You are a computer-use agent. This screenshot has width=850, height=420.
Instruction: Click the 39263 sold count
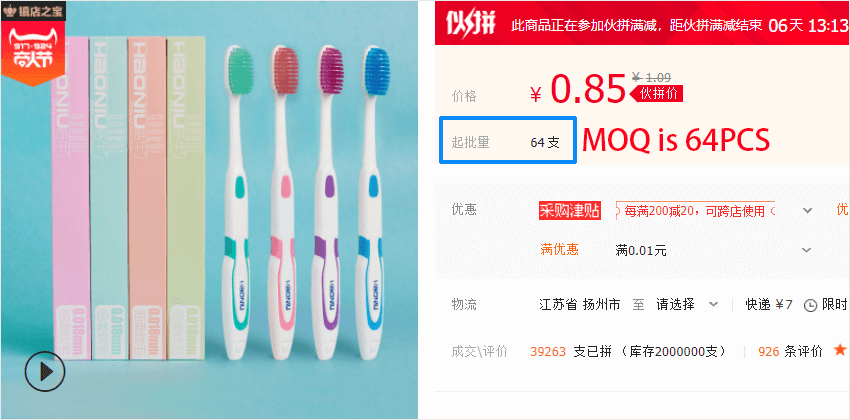coord(548,352)
